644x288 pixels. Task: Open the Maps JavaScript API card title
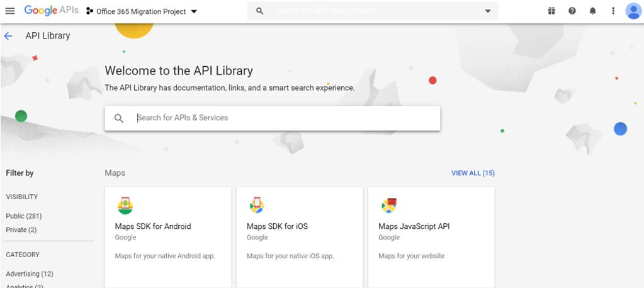click(414, 226)
